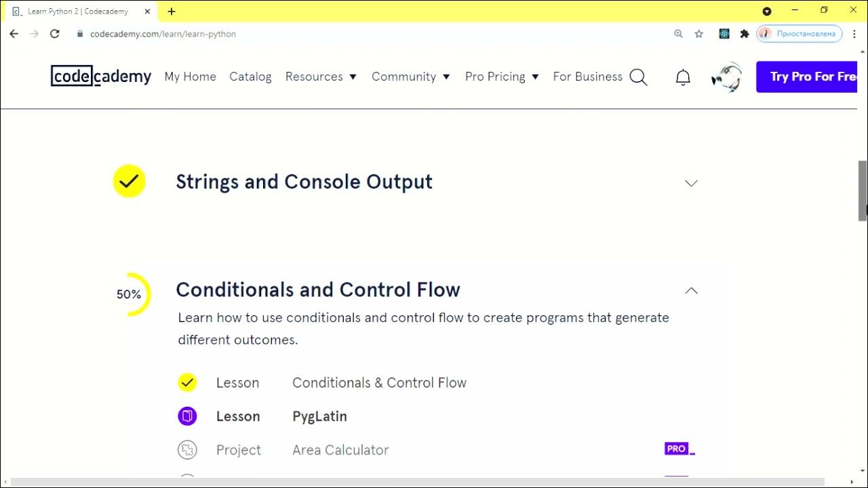Reload the page

55,34
